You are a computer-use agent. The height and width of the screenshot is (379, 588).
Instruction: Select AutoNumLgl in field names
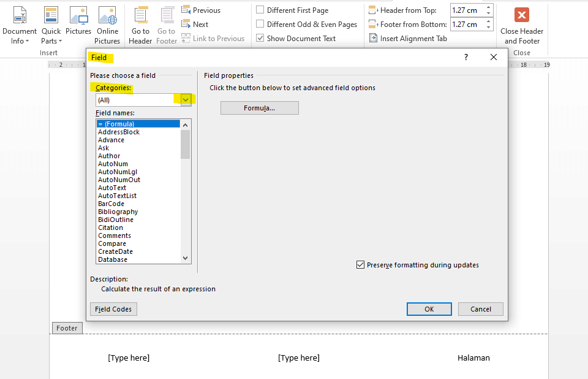coord(138,172)
